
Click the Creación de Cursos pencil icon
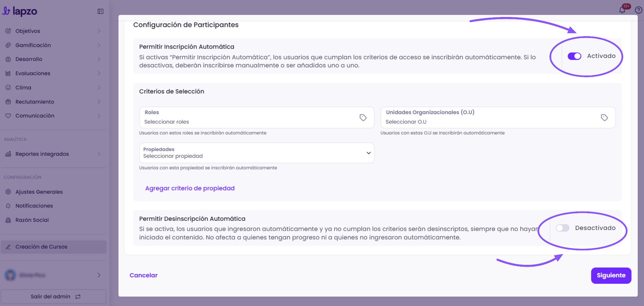coord(8,247)
